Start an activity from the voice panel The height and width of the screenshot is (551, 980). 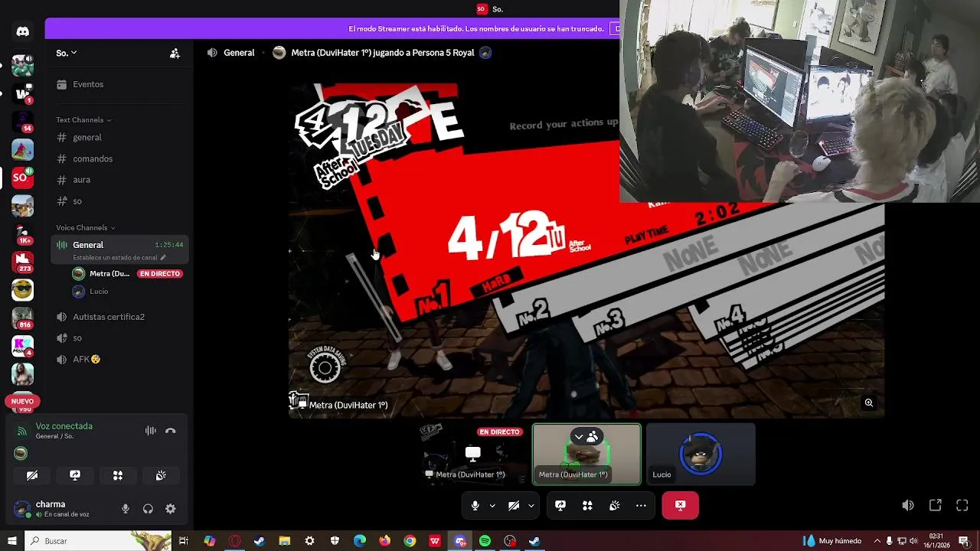118,475
